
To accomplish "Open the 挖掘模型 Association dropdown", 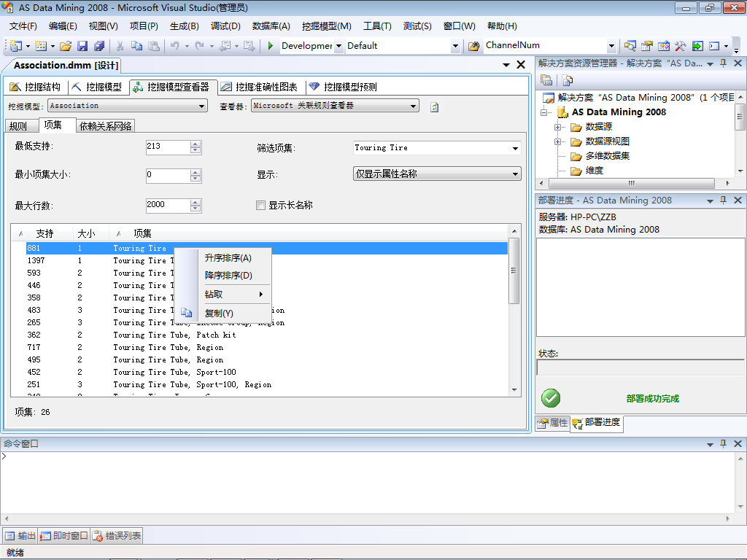I will [202, 106].
